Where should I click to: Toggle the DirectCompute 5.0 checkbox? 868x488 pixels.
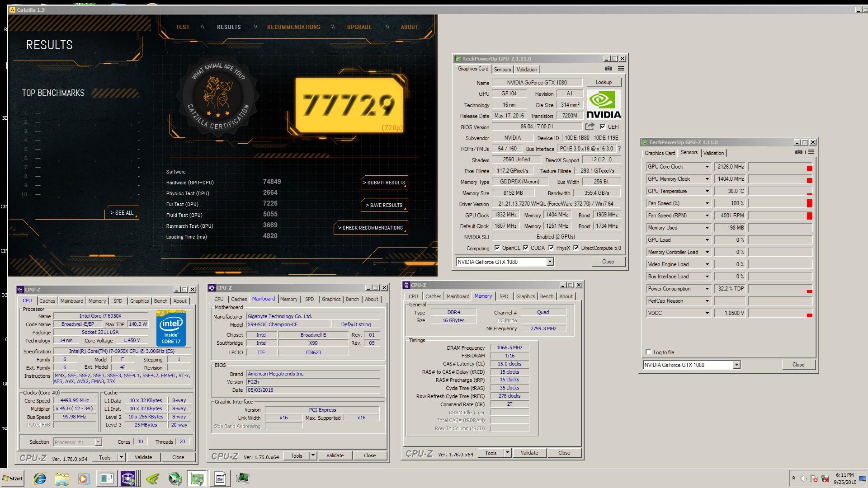[x=576, y=248]
